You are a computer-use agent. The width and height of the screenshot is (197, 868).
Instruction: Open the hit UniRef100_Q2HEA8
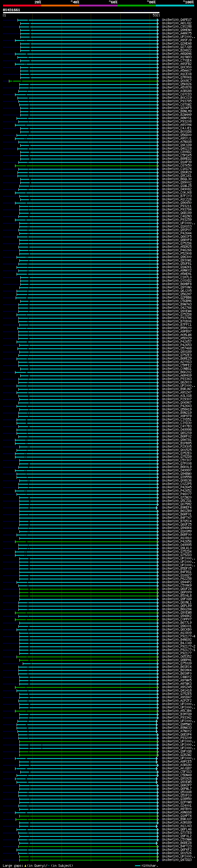177,43
